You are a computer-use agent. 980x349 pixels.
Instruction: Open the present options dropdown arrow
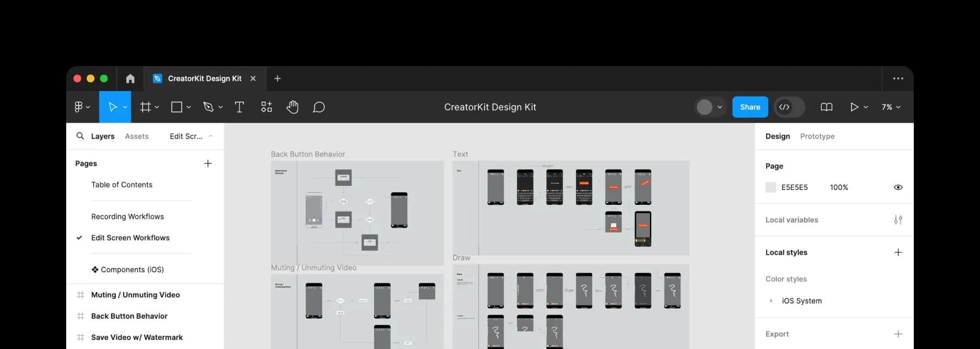(x=866, y=107)
